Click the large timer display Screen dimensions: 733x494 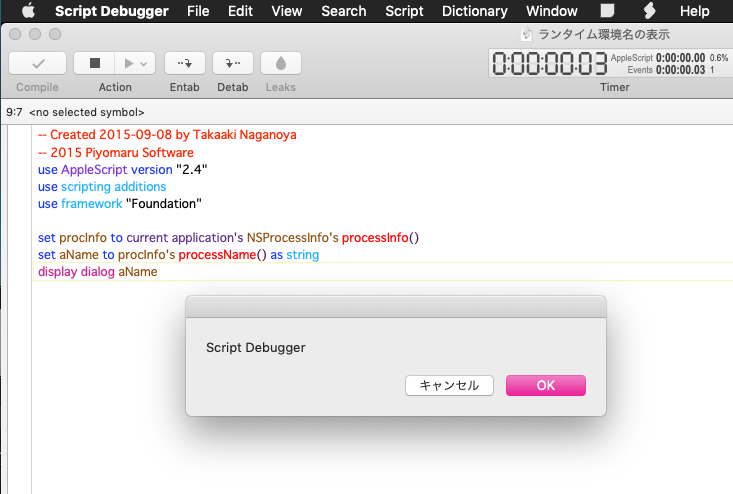click(550, 63)
